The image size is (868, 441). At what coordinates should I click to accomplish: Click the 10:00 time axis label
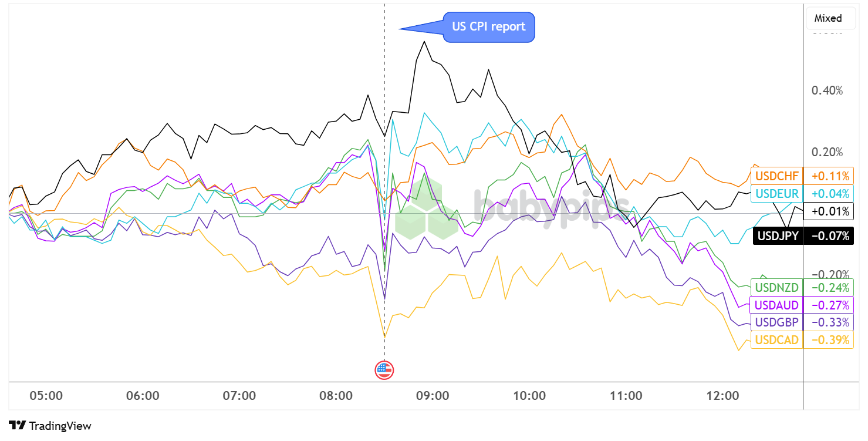click(x=529, y=396)
